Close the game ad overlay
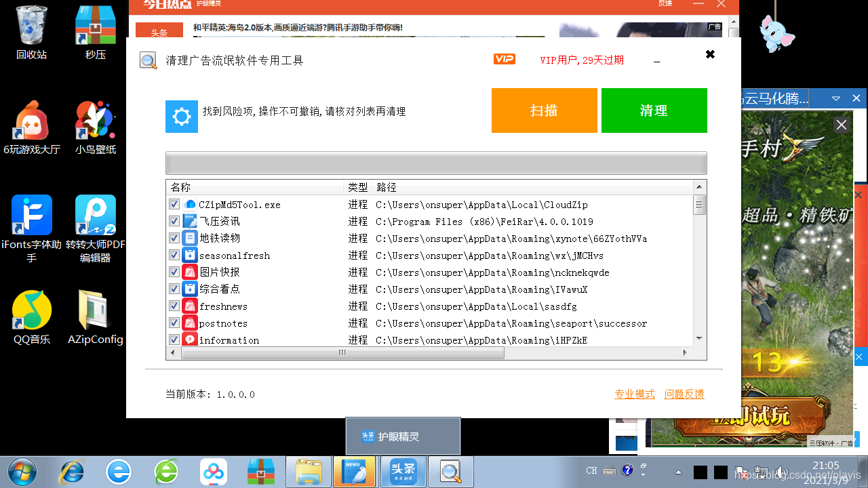Image resolution: width=868 pixels, height=488 pixels. click(841, 125)
